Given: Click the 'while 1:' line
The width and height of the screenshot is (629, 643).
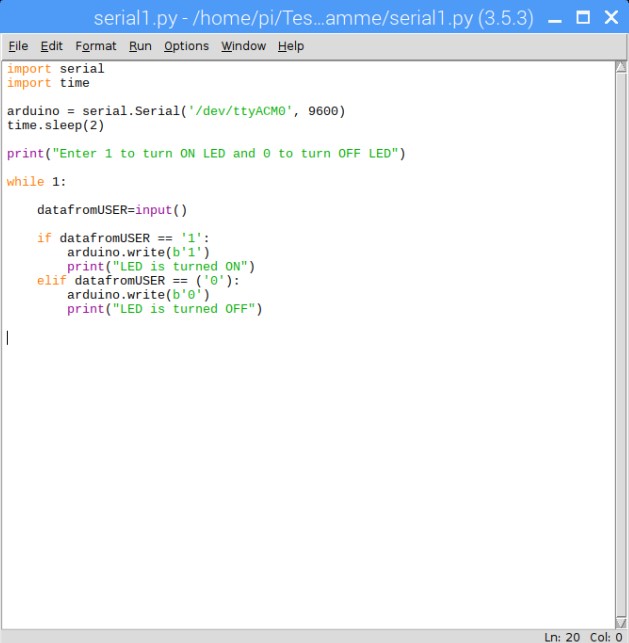Looking at the screenshot, I should coord(36,182).
